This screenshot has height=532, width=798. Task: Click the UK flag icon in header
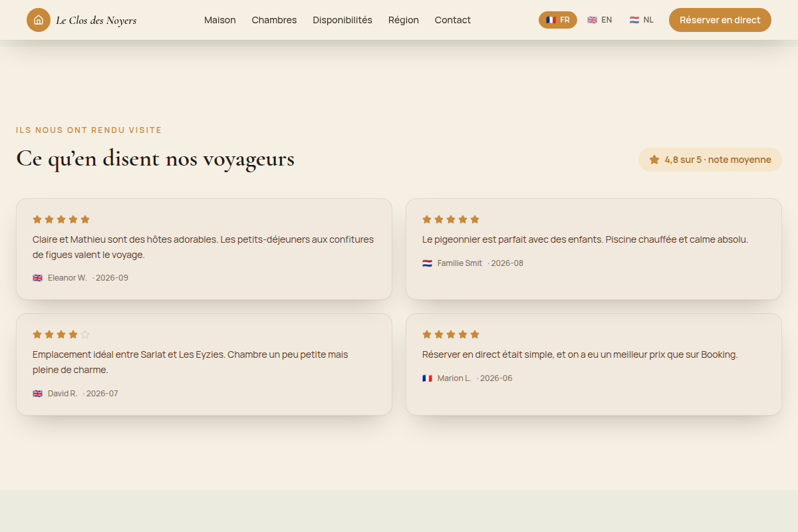(x=592, y=20)
